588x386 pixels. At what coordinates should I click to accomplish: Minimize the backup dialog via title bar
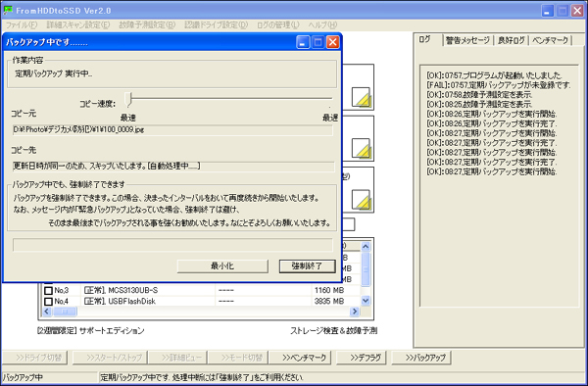[303, 42]
